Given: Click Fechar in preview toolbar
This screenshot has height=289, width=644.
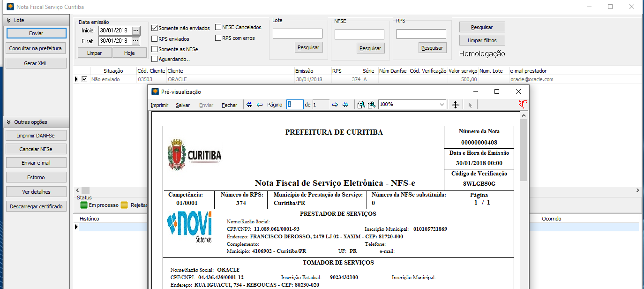Looking at the screenshot, I should click(229, 105).
